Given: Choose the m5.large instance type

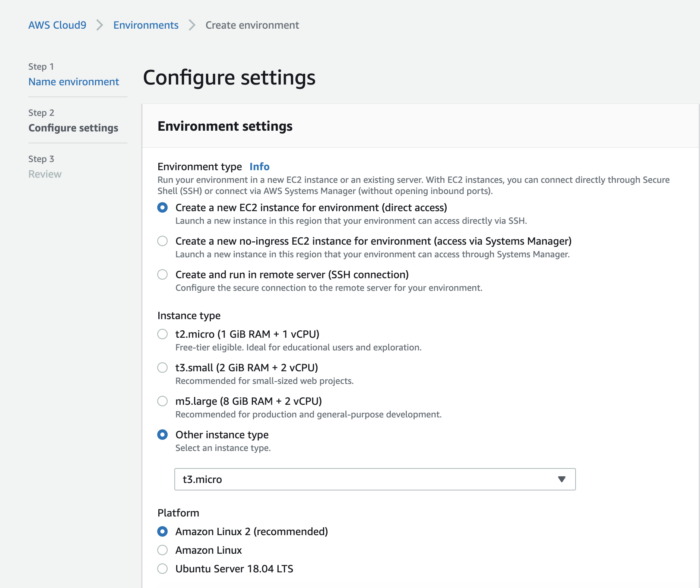Looking at the screenshot, I should pyautogui.click(x=162, y=401).
